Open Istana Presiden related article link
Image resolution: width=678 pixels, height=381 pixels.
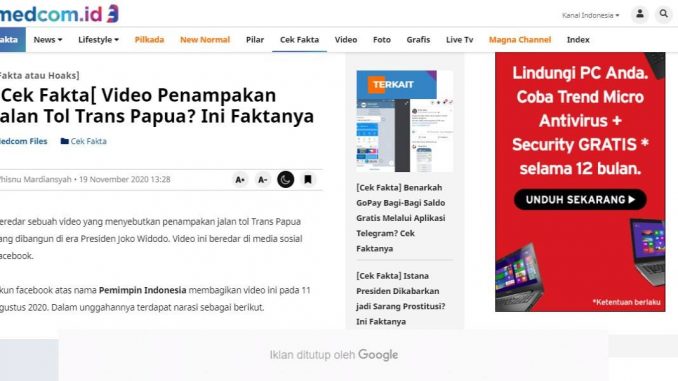(x=400, y=298)
